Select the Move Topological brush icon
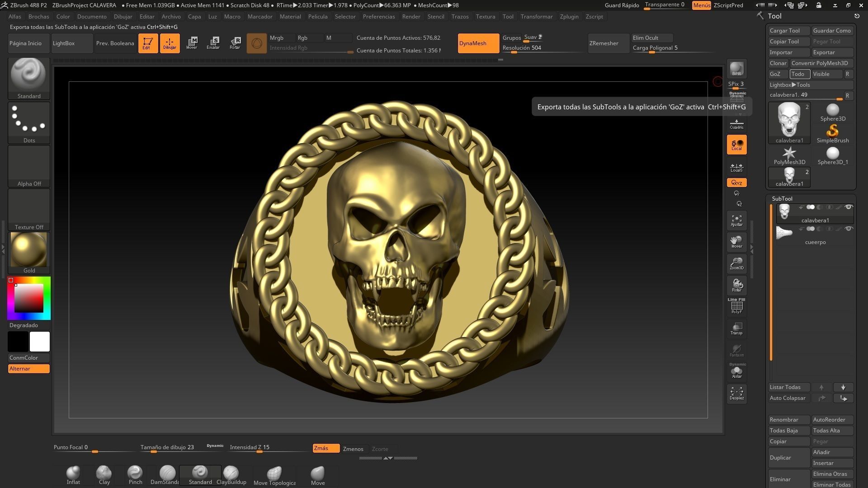Screen dimensions: 868x488 click(274, 475)
